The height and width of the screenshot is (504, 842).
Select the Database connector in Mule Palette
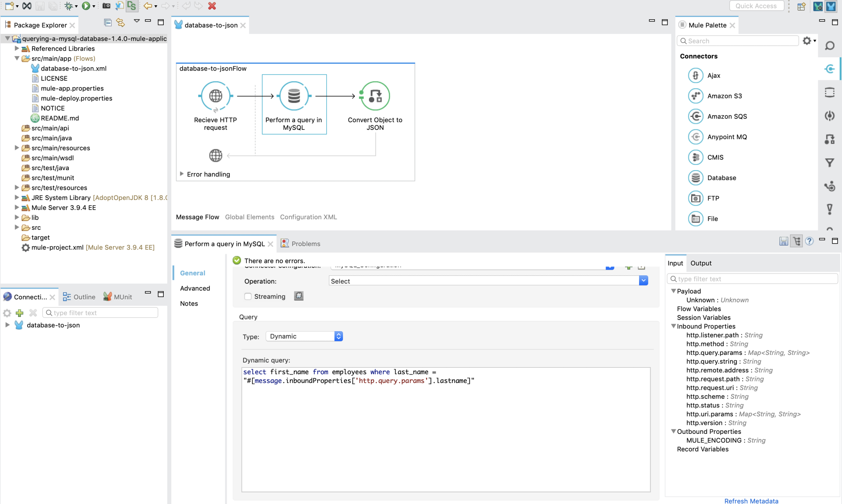721,178
